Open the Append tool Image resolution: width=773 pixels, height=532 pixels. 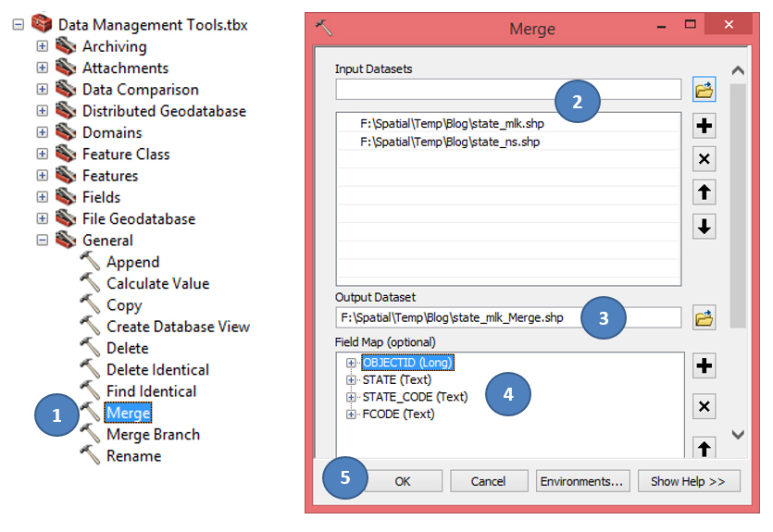pos(132,262)
